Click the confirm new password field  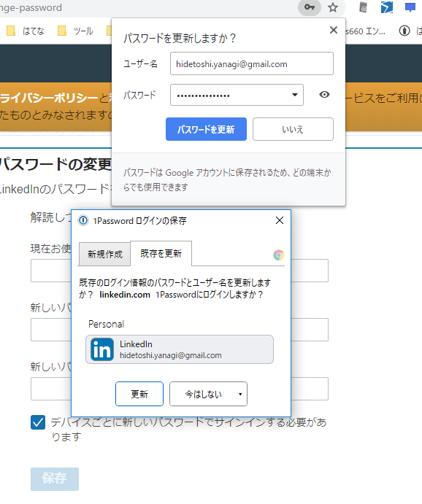click(x=180, y=389)
